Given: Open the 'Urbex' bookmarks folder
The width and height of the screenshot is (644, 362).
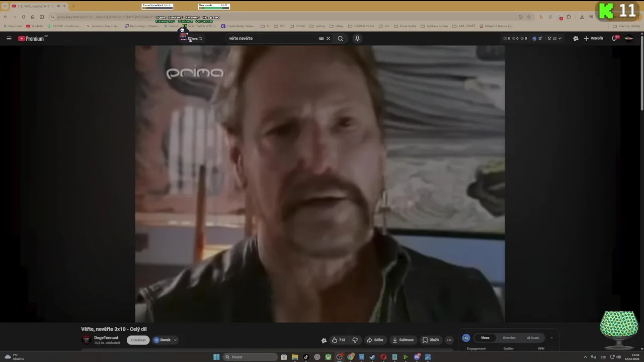Looking at the screenshot, I should [x=337, y=26].
